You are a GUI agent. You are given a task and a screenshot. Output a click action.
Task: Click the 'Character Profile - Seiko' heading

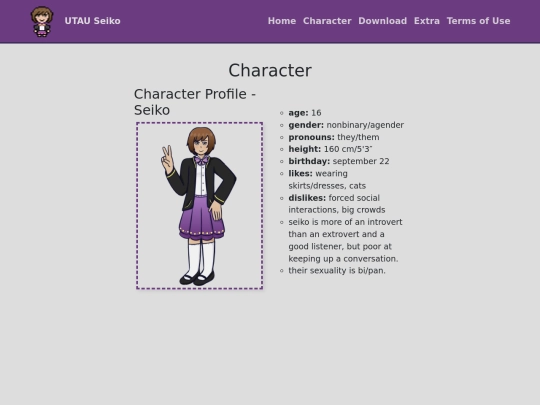coord(195,102)
